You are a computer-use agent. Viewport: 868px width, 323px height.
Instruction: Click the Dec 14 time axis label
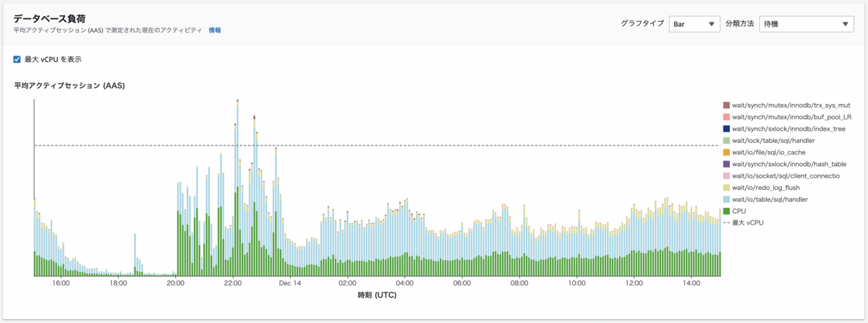click(291, 283)
